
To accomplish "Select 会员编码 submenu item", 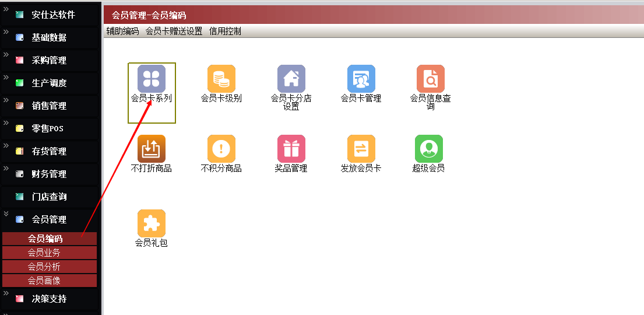I will point(50,239).
